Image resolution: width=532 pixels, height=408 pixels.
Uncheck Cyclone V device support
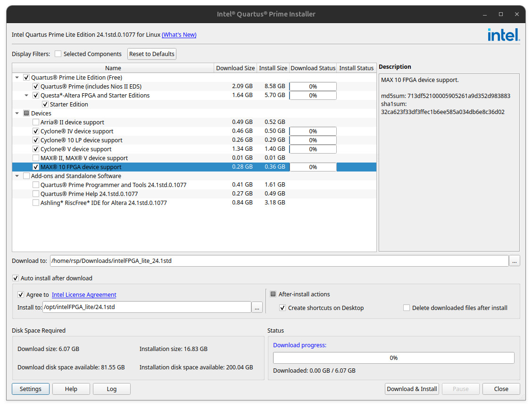click(x=36, y=149)
